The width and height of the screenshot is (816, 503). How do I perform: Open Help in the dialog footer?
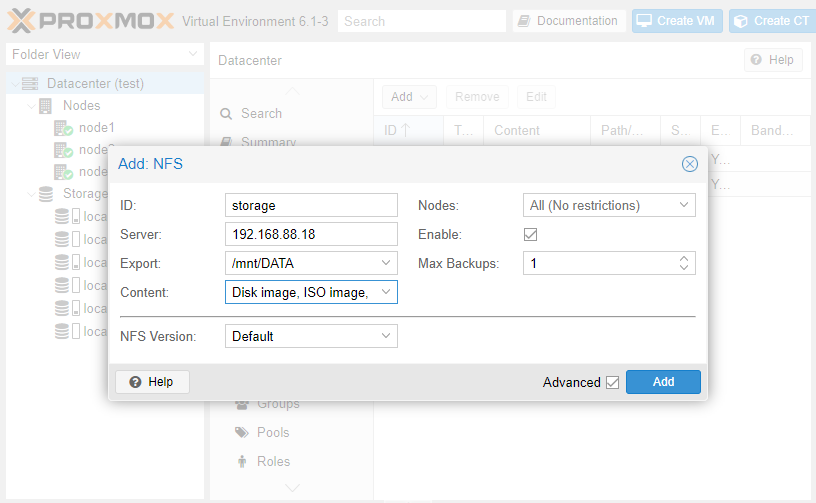[x=152, y=382]
